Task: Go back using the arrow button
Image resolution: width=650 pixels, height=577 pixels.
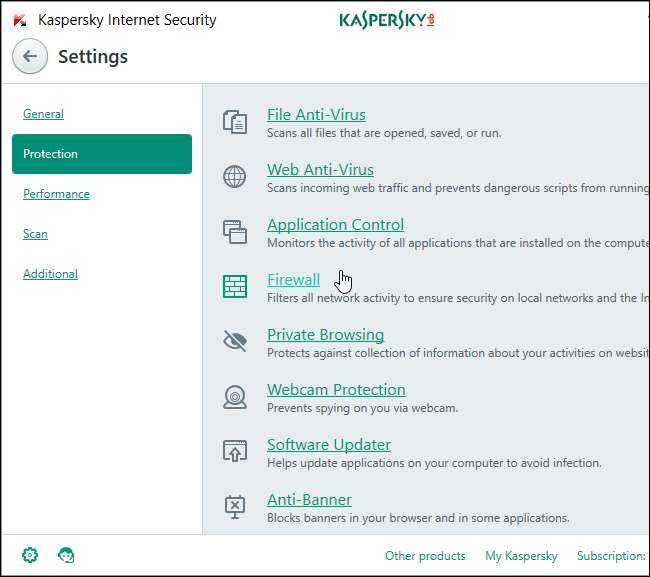Action: 30,56
